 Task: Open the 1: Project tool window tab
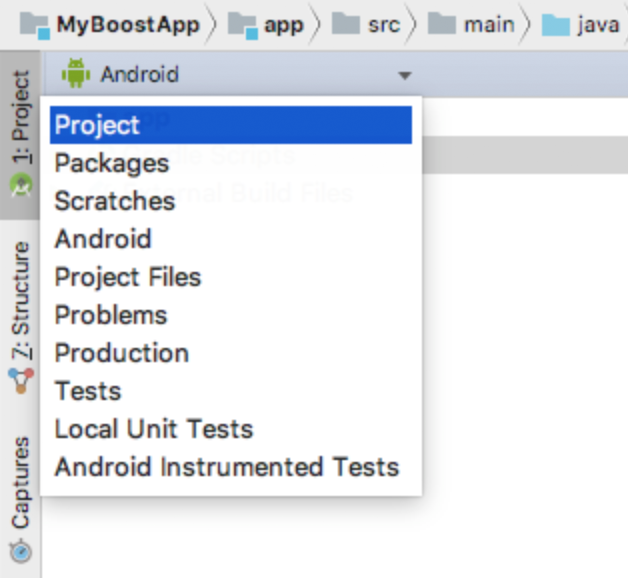point(20,135)
